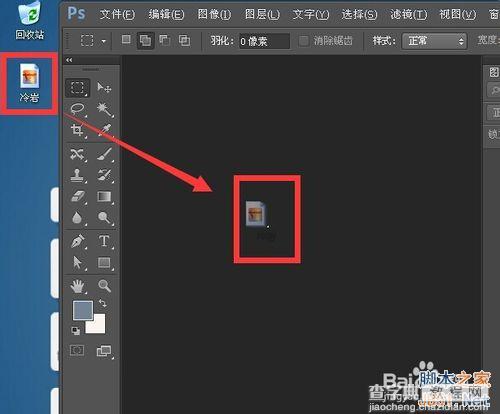Select the Crop tool

(x=77, y=130)
